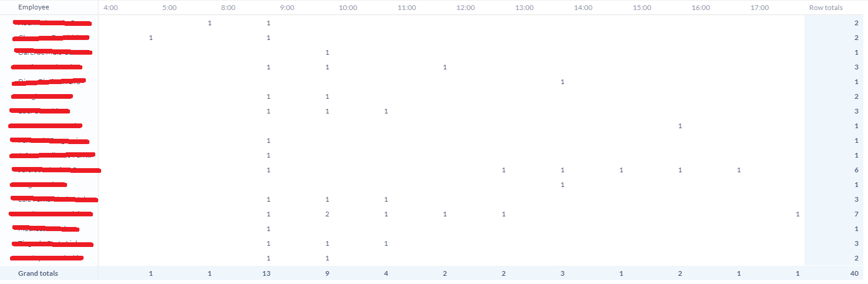Select the 4:00 column header
This screenshot has height=284, width=868.
[x=109, y=8]
